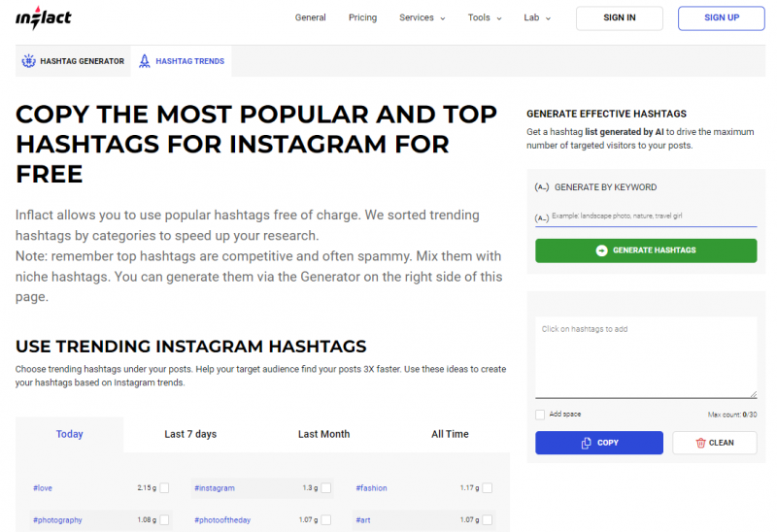This screenshot has height=532, width=777.
Task: Click the Hashtag Generator tab icon
Action: pos(28,61)
